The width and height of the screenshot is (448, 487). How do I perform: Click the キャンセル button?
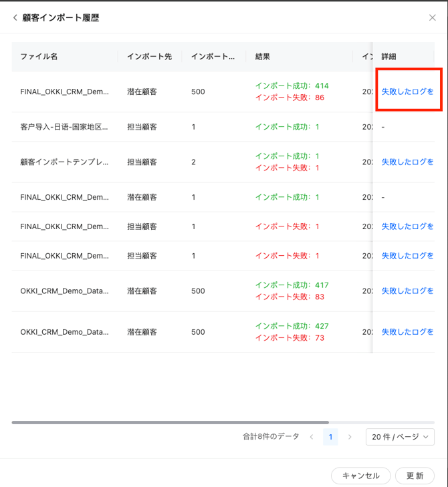[360, 476]
